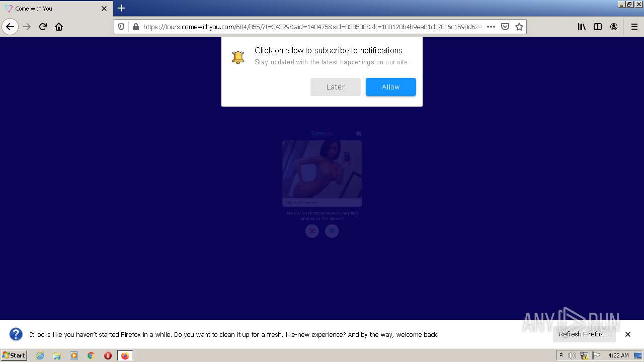The height and width of the screenshot is (362, 644).
Task: Open the Firefox hamburger menu
Action: [x=634, y=27]
